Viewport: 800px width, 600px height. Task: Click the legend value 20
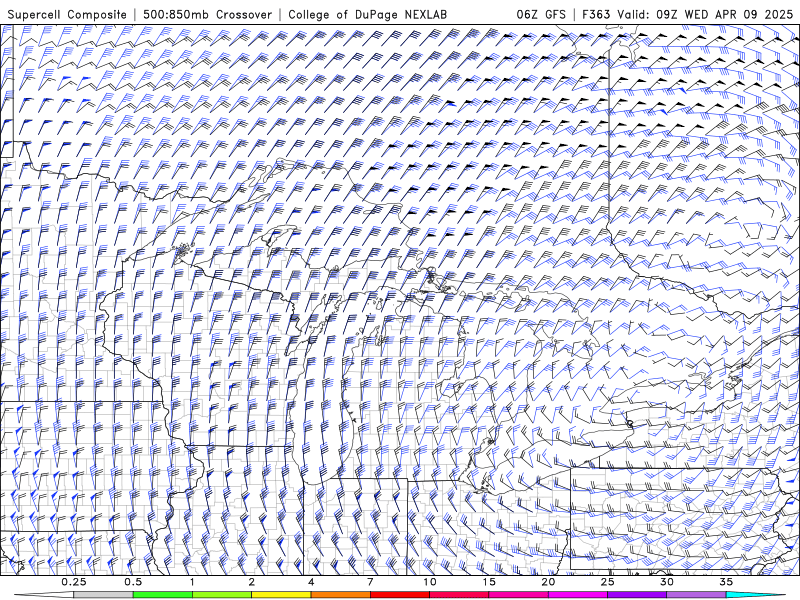tap(548, 582)
